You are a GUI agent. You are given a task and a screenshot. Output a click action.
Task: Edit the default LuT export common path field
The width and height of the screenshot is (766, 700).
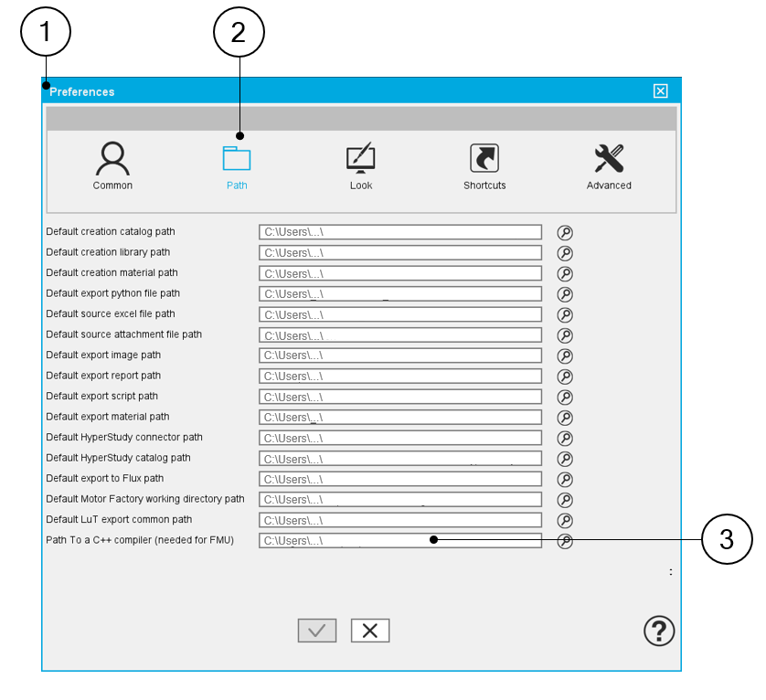(x=399, y=520)
